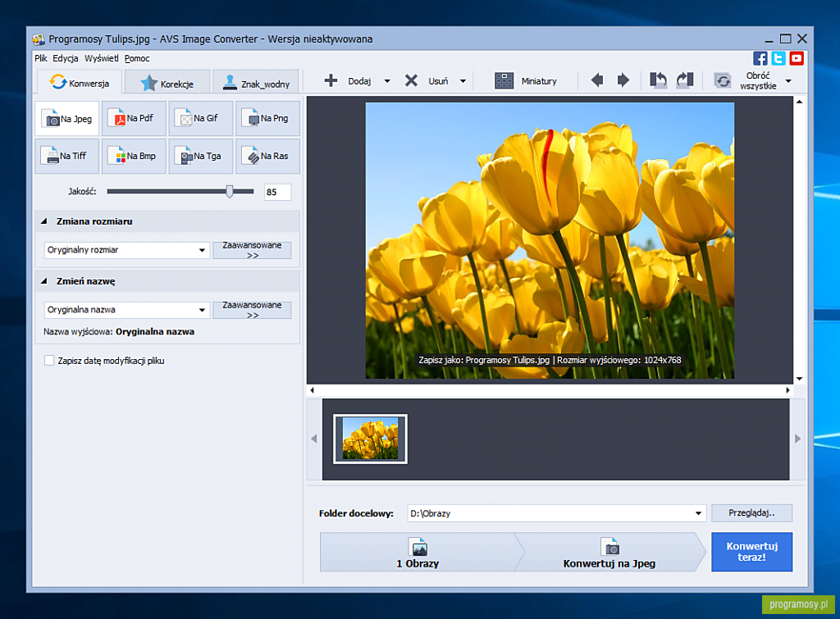Viewport: 840px width, 619px height.
Task: Open the Wyświetl menu
Action: point(101,58)
